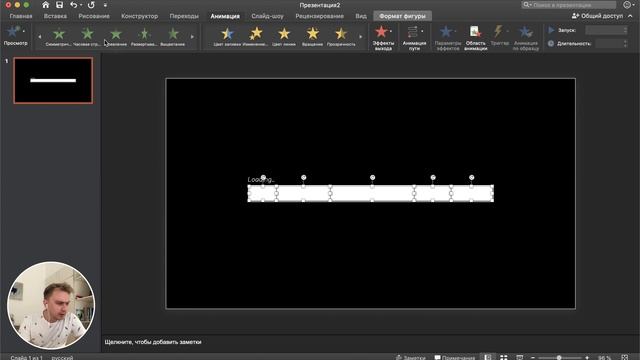
Task: Toggle the Примечания comments button
Action: click(x=455, y=358)
